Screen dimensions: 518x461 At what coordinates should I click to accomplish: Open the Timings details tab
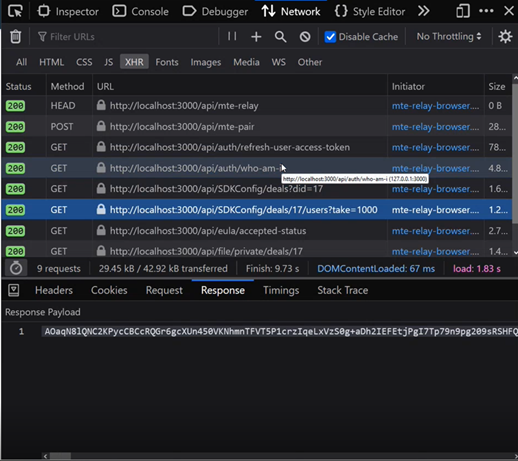point(281,290)
